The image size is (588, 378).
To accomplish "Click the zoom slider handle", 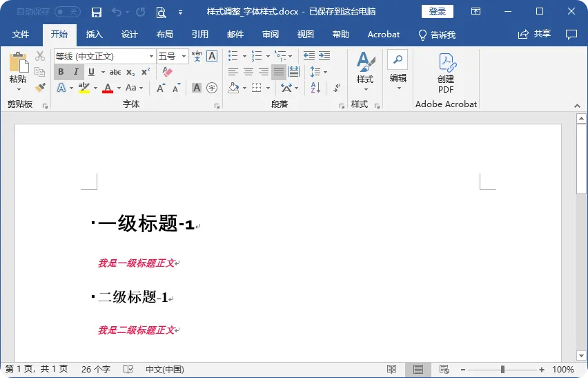I will point(502,370).
